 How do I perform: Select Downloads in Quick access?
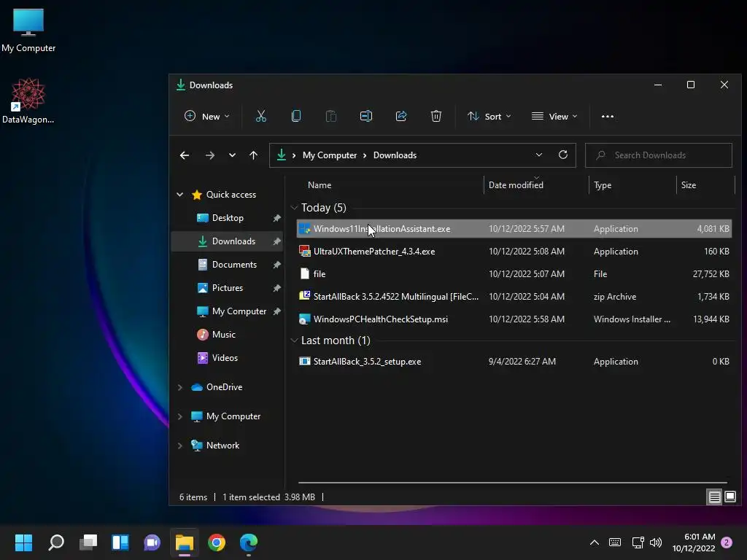228,241
